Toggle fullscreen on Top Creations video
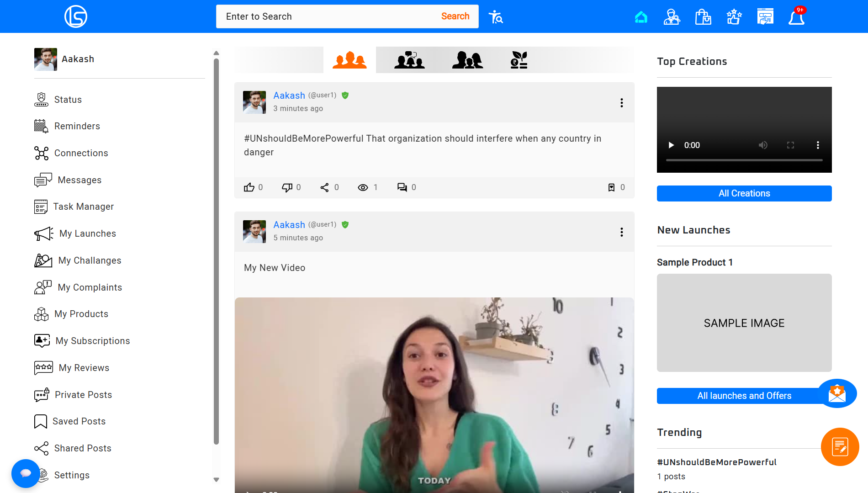The height and width of the screenshot is (493, 868). 790,145
